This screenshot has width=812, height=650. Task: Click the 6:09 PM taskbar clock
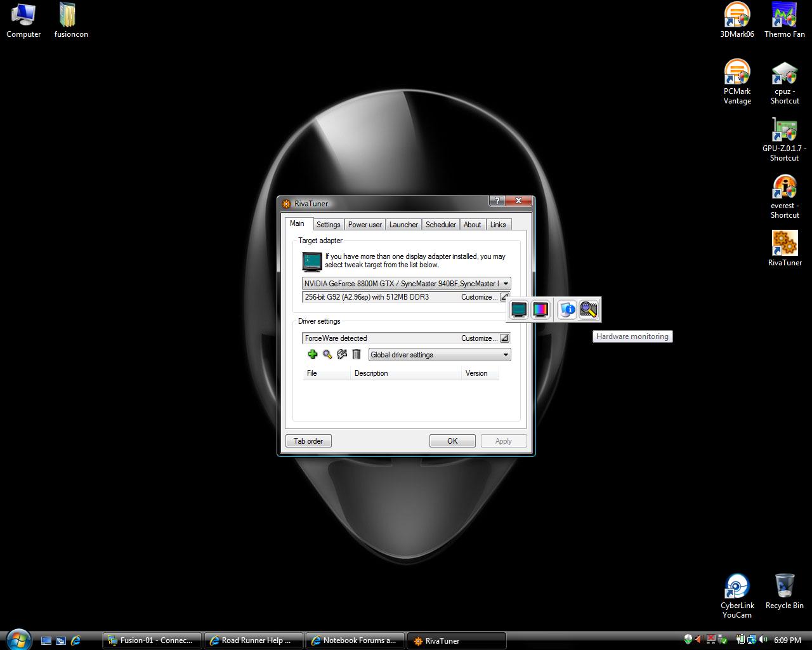point(788,640)
